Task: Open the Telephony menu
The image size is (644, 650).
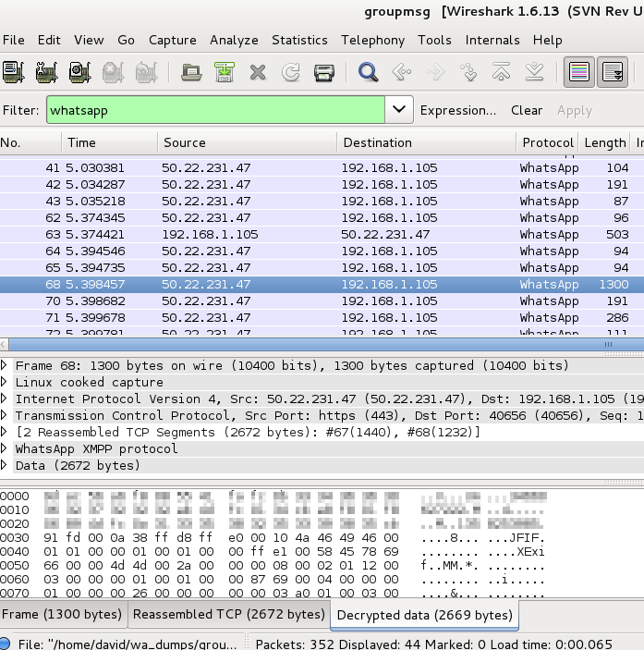Action: [x=372, y=40]
